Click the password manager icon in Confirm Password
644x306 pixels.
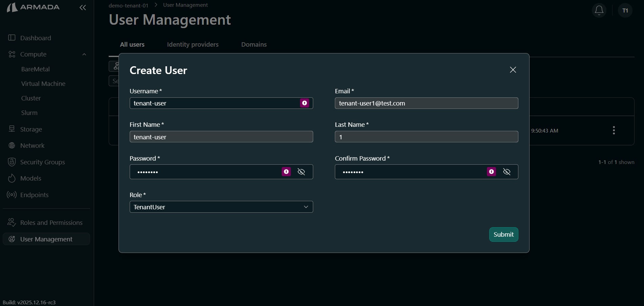pyautogui.click(x=491, y=172)
